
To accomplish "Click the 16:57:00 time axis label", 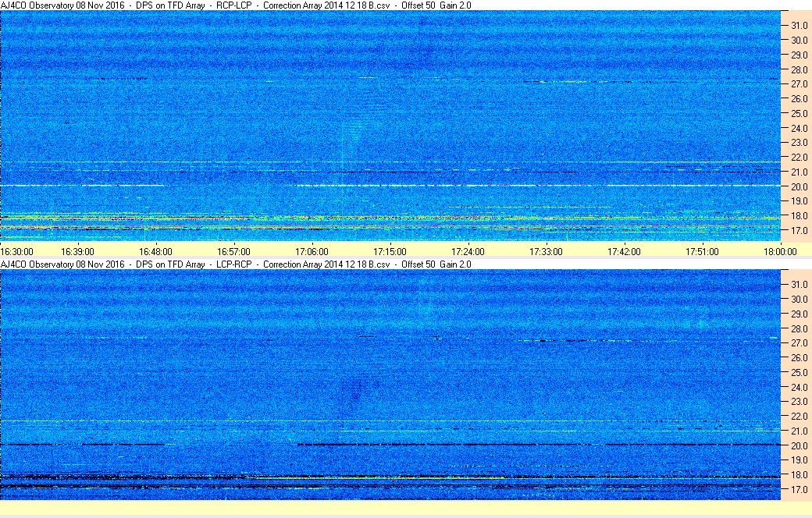I will (x=233, y=251).
